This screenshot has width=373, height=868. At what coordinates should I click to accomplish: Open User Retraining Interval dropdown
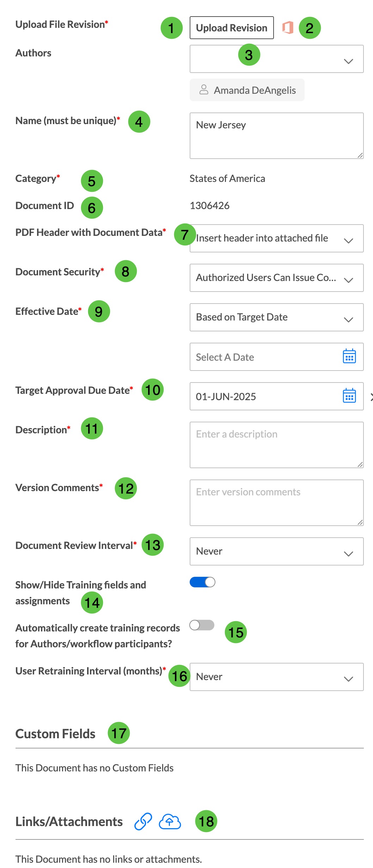tap(277, 677)
